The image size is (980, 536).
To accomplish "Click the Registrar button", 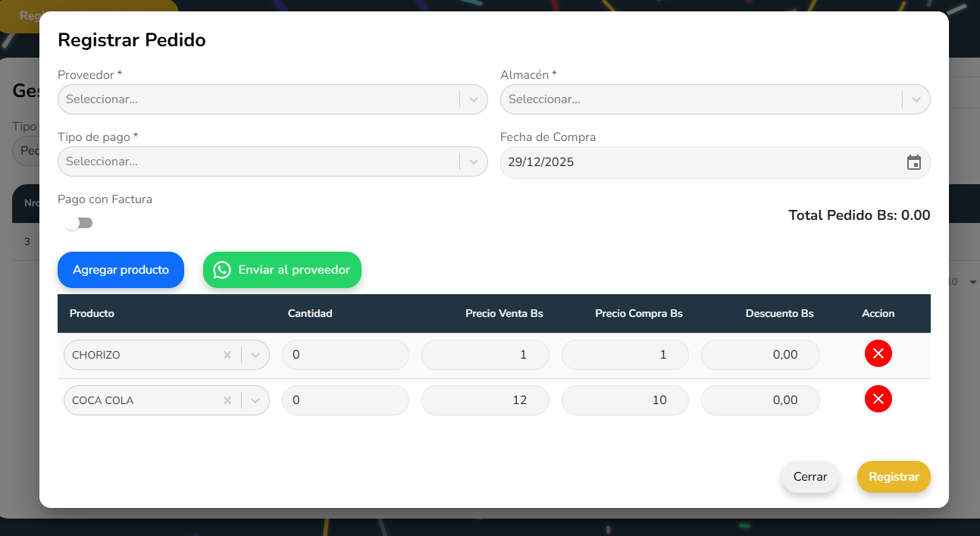I will pyautogui.click(x=893, y=477).
